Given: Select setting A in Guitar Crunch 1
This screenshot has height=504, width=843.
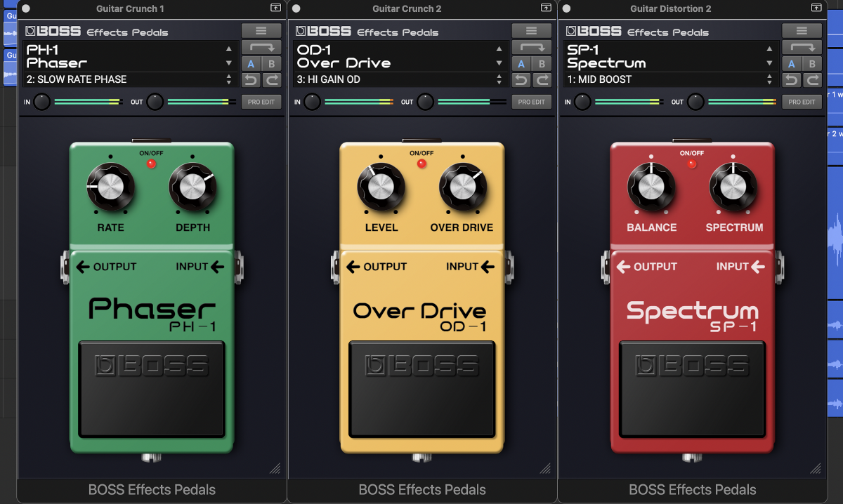Looking at the screenshot, I should click(x=251, y=64).
